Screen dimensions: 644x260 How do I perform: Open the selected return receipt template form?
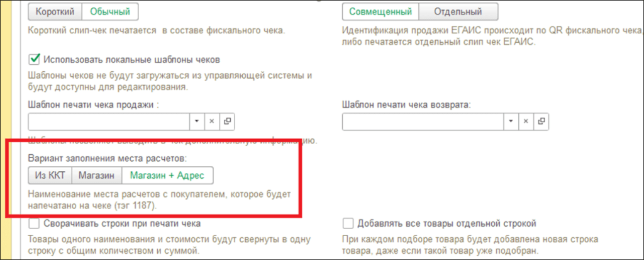tap(540, 121)
